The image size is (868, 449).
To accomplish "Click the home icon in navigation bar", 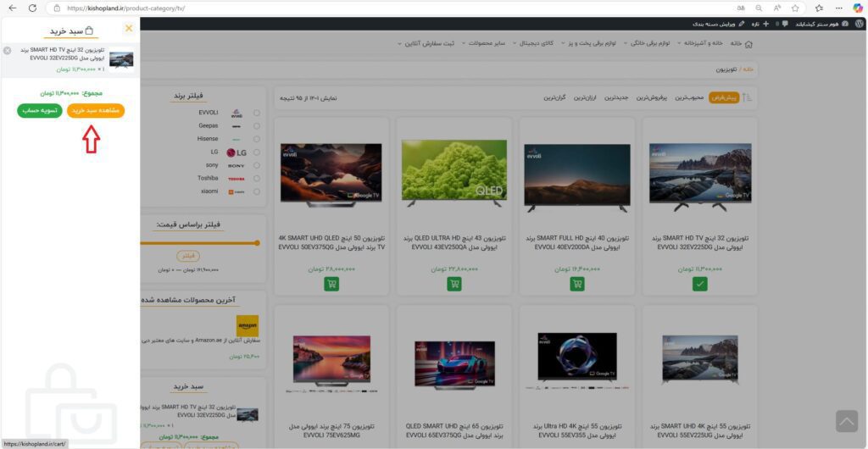I will point(748,43).
